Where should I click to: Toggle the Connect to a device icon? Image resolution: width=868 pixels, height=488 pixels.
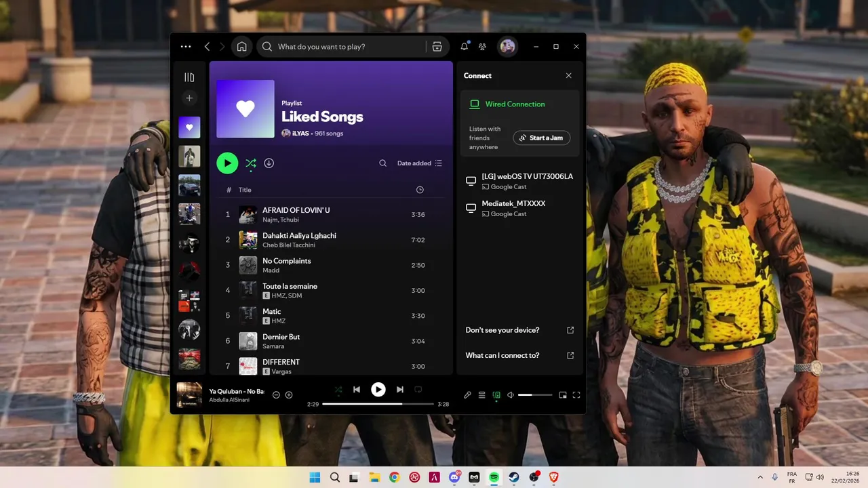[496, 395]
